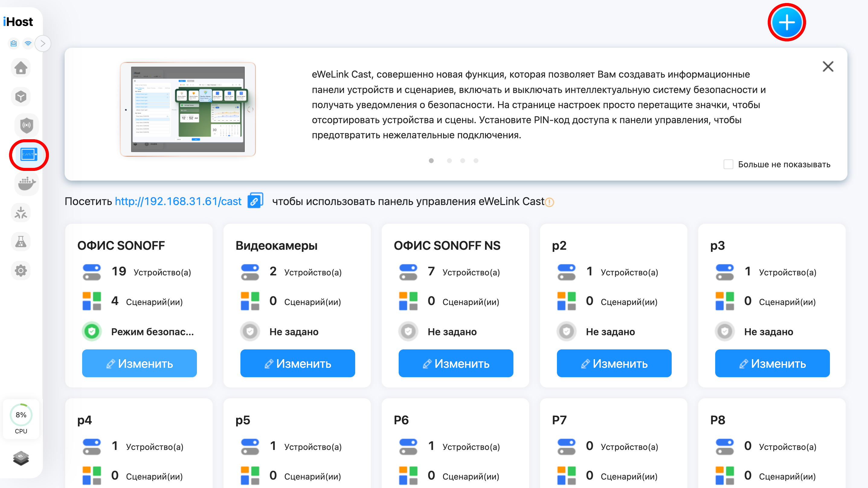Click Изменить on Видеокамеры card
The width and height of the screenshot is (868, 488).
click(297, 363)
